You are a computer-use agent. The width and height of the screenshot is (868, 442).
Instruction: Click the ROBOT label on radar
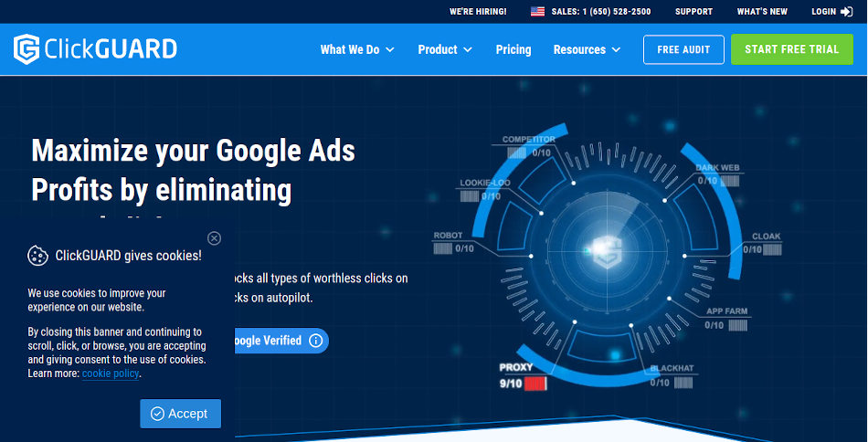[x=448, y=236]
